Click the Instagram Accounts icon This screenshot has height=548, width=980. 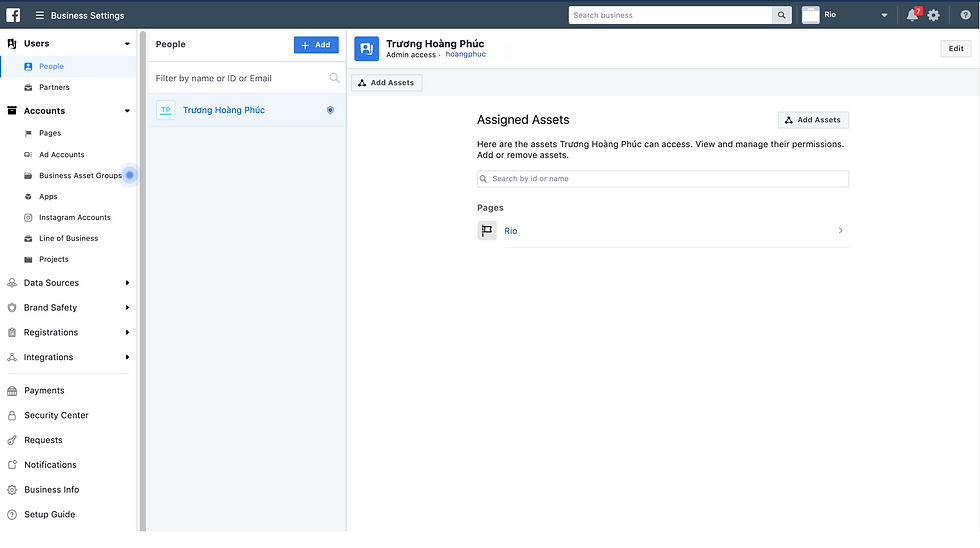point(28,217)
